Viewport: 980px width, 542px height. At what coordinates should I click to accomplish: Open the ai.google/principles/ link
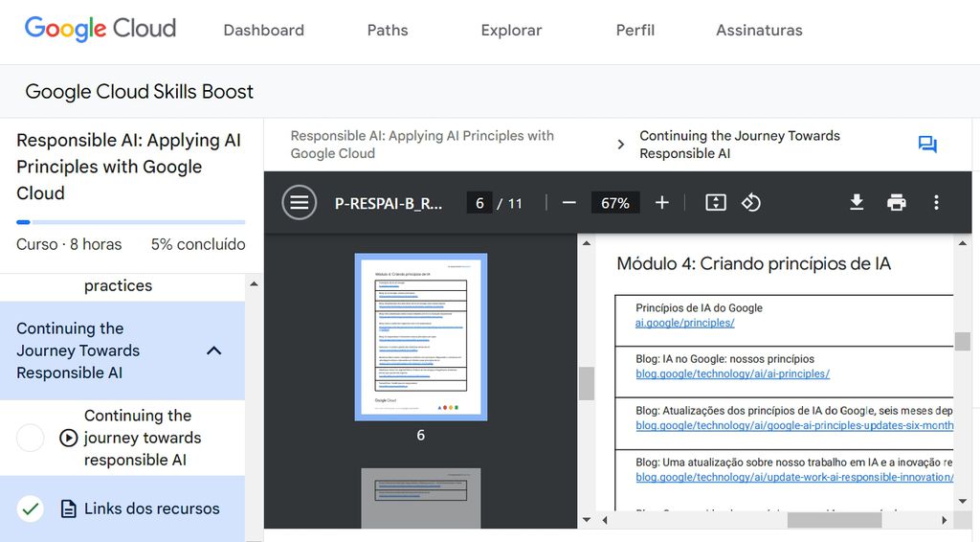685,324
